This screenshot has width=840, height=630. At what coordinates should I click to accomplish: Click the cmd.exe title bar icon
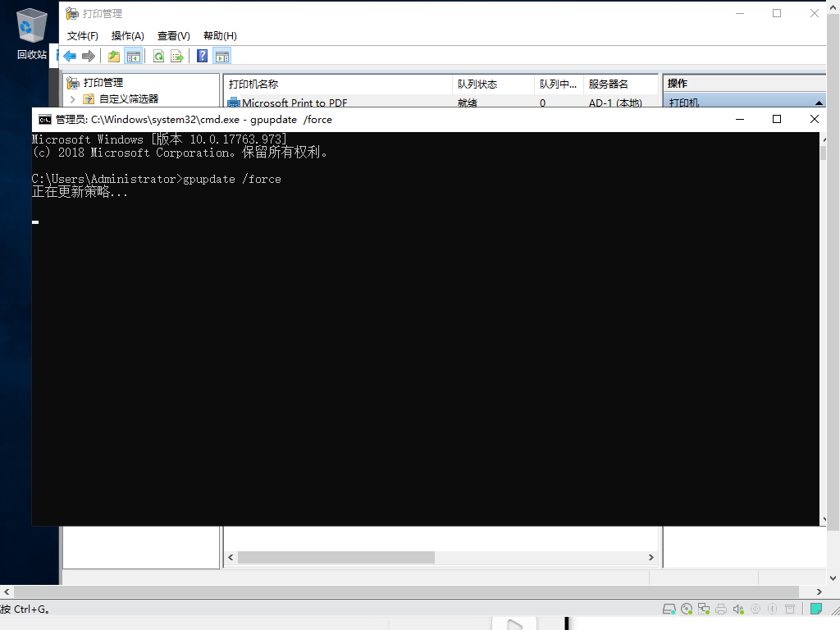(x=45, y=120)
